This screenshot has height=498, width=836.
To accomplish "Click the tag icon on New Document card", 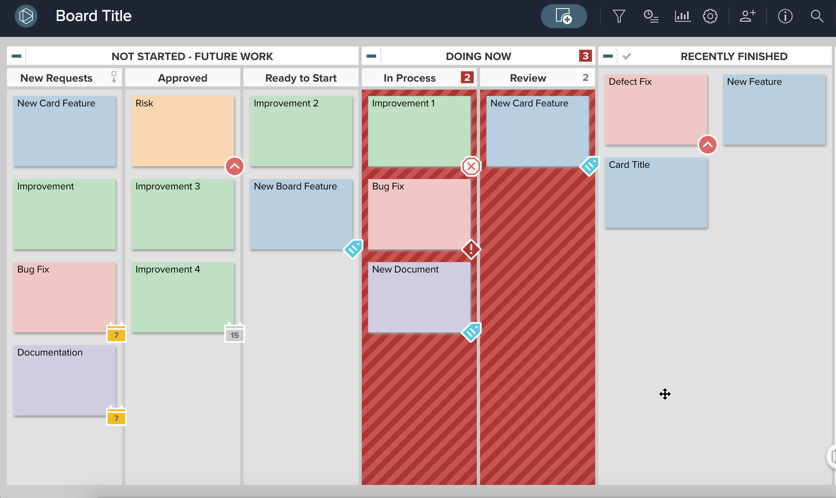I will (471, 331).
